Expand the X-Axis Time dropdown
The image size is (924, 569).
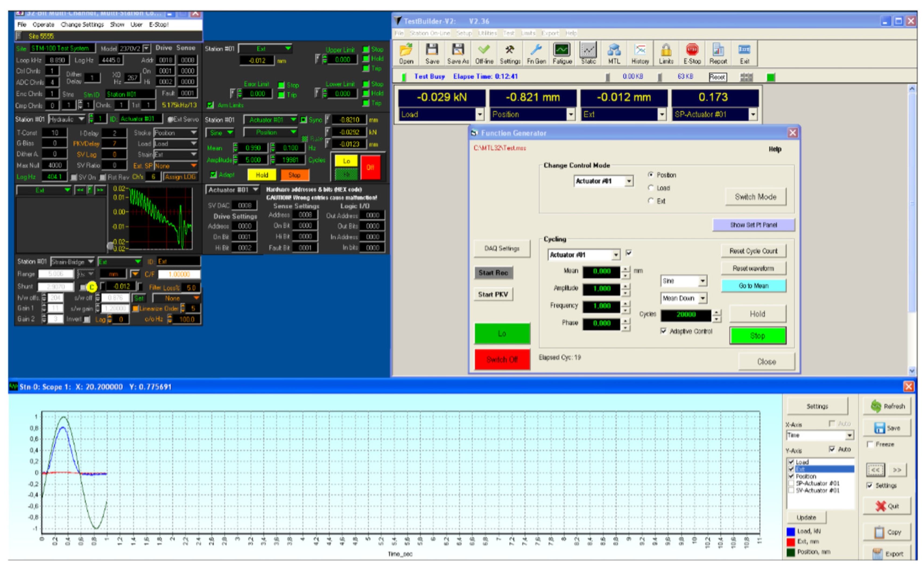click(x=849, y=435)
